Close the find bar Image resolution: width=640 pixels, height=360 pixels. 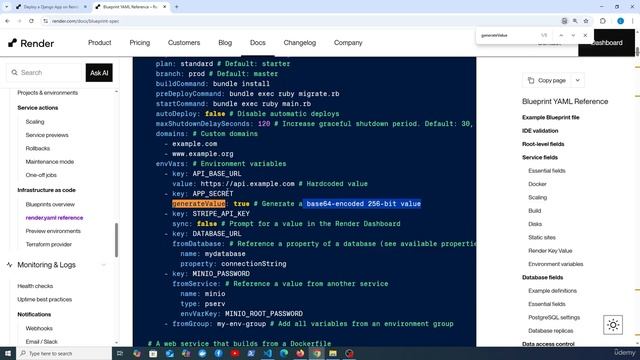[585, 36]
